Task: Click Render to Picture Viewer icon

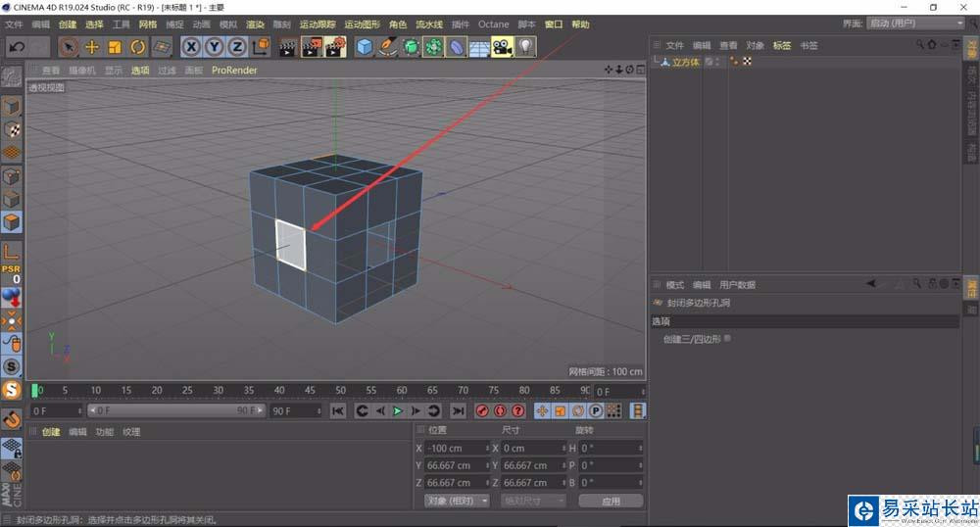Action: 312,47
